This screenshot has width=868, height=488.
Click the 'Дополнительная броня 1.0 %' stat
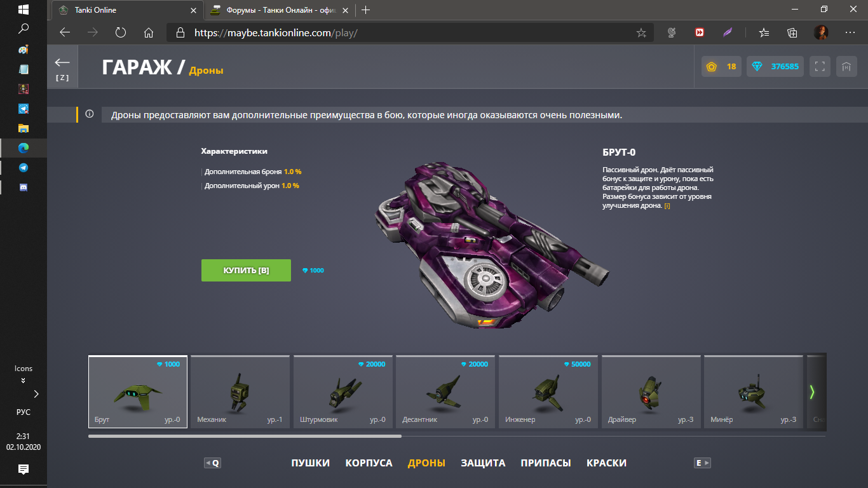pos(253,172)
